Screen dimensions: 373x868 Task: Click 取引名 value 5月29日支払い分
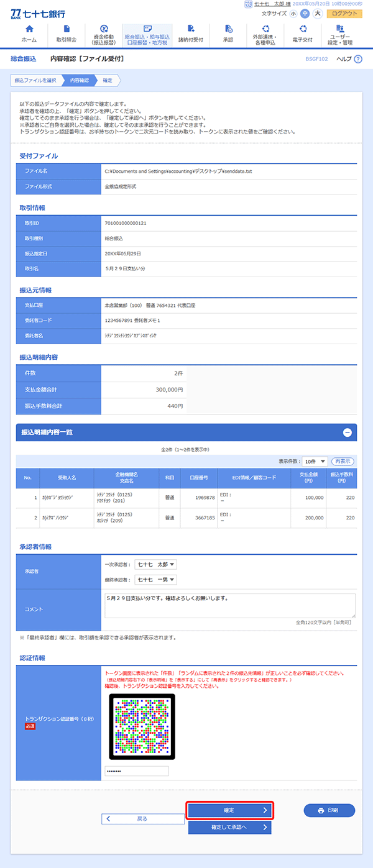pos(126,268)
